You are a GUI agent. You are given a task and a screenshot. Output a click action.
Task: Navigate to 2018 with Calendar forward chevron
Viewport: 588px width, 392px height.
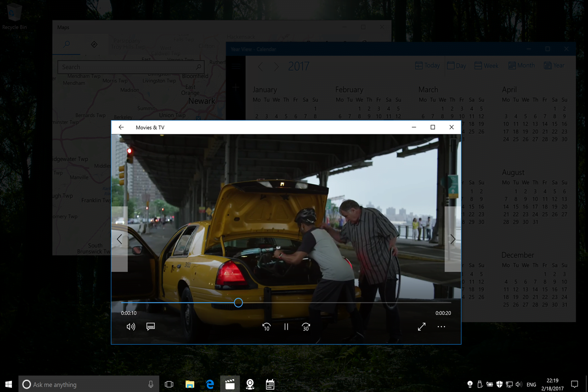click(276, 66)
